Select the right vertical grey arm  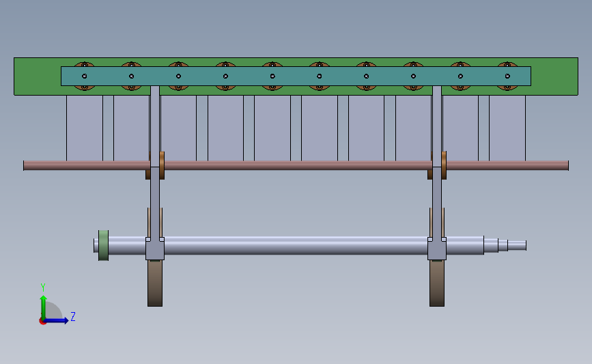coord(437,163)
